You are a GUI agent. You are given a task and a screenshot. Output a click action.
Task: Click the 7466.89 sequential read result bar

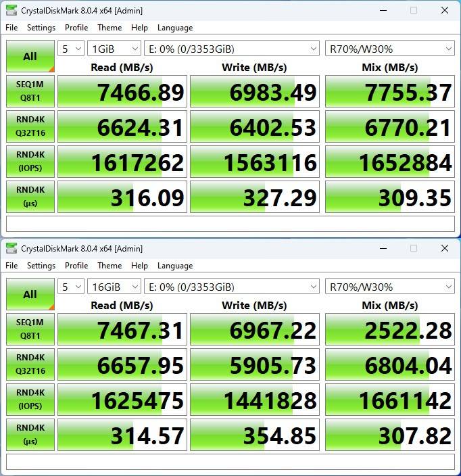[121, 92]
